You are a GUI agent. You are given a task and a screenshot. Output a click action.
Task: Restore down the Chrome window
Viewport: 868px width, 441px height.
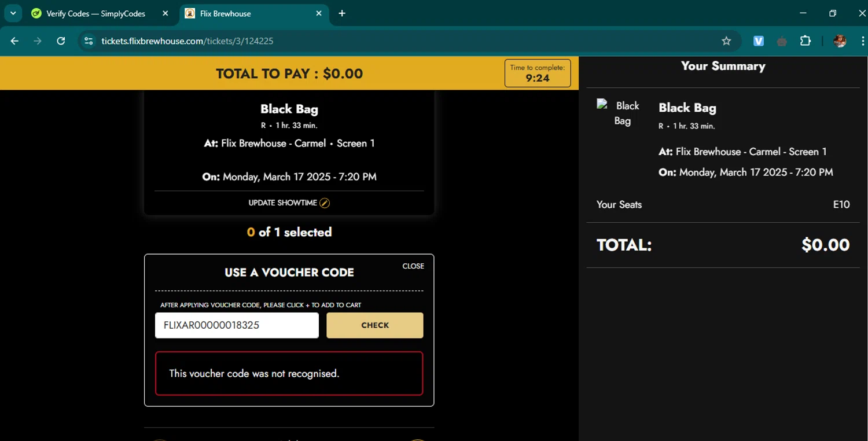coord(833,13)
